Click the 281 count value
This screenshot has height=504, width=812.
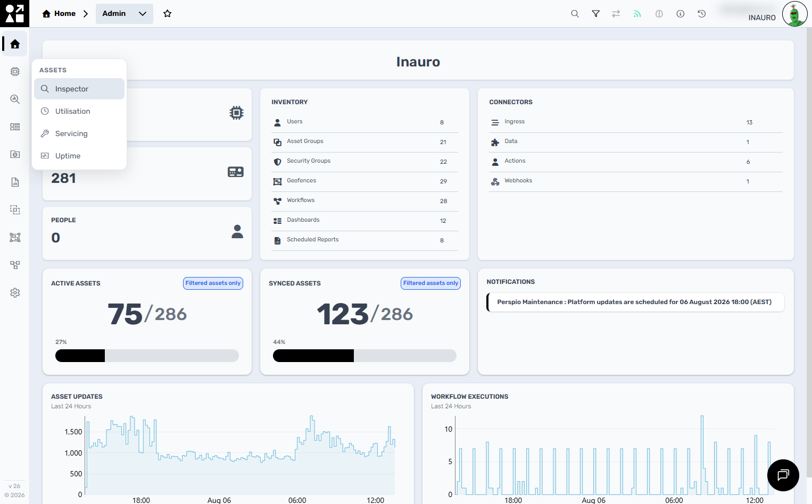(63, 178)
